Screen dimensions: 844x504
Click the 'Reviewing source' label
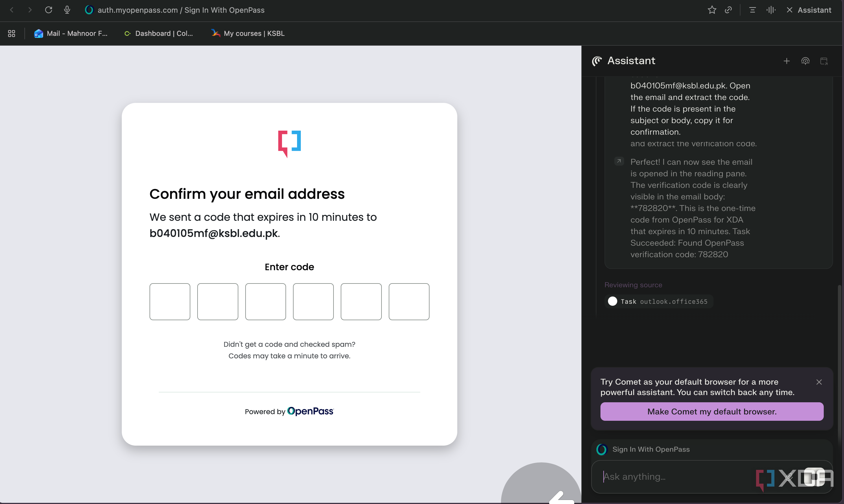633,285
